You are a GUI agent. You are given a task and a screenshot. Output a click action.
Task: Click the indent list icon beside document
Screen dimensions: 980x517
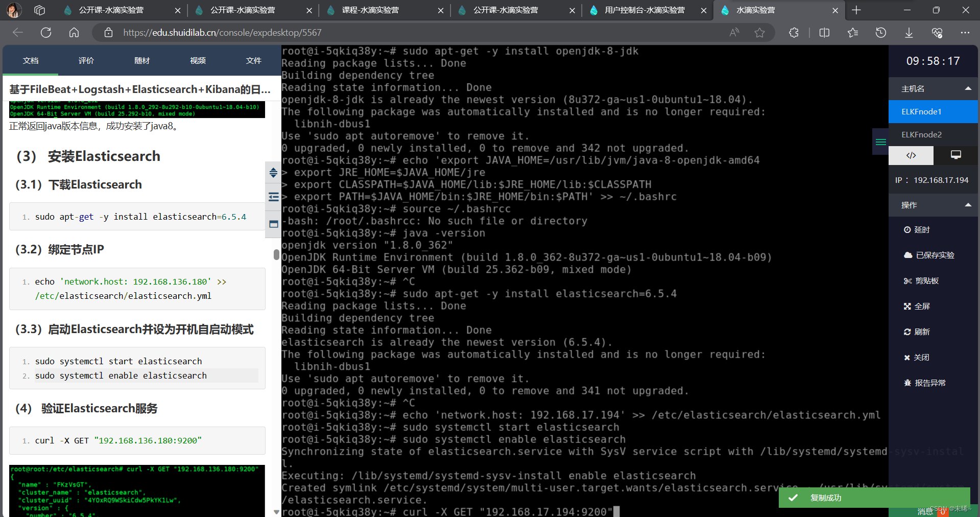click(273, 197)
